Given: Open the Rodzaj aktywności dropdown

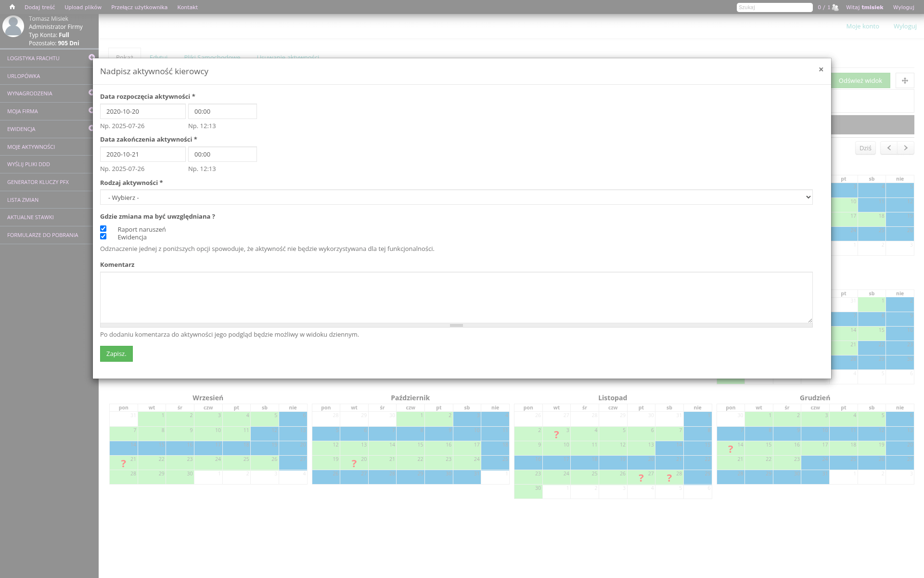Looking at the screenshot, I should click(456, 197).
